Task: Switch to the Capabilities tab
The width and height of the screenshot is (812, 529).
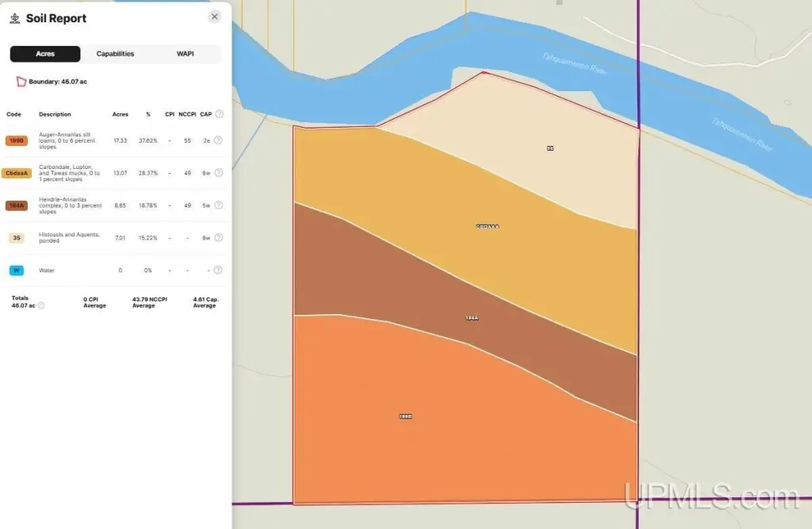Action: tap(115, 54)
